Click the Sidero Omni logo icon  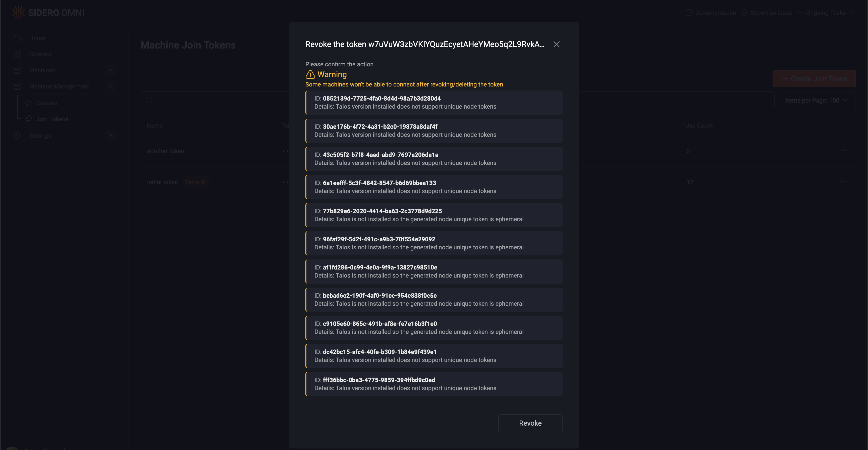click(18, 13)
